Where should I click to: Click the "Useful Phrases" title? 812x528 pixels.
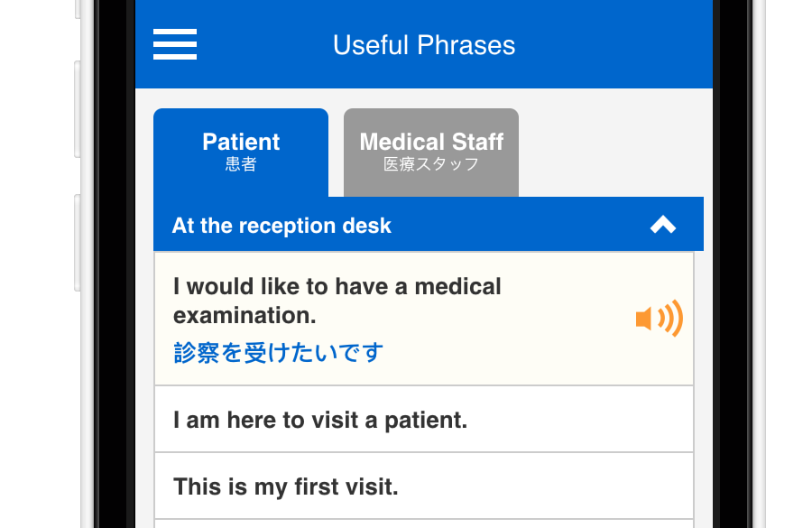pos(424,45)
